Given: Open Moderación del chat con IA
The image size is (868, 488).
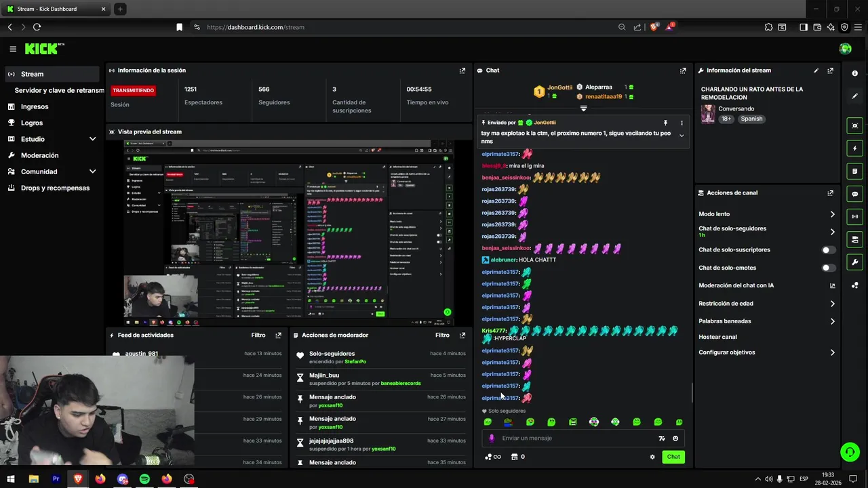Looking at the screenshot, I should pos(767,285).
